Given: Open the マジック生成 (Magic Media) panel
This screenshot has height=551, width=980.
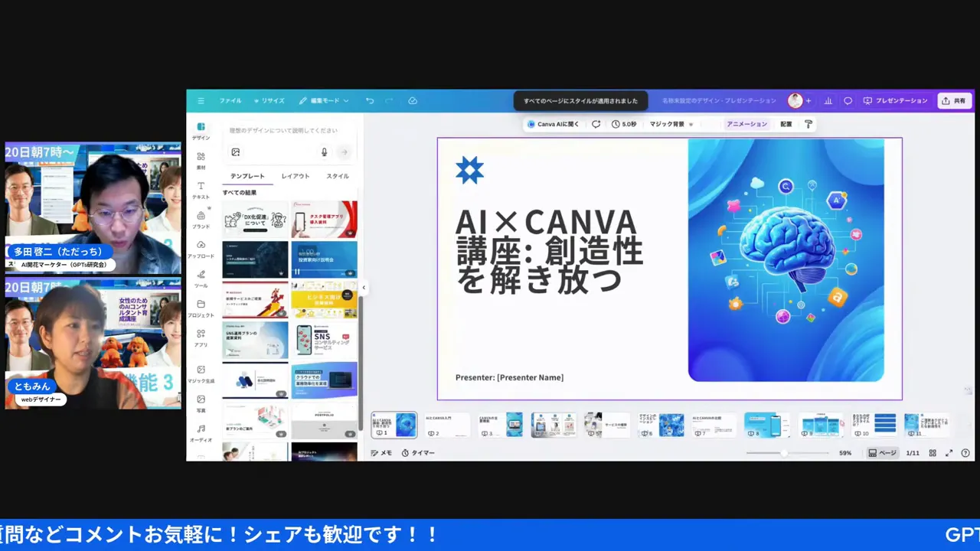Looking at the screenshot, I should [201, 374].
